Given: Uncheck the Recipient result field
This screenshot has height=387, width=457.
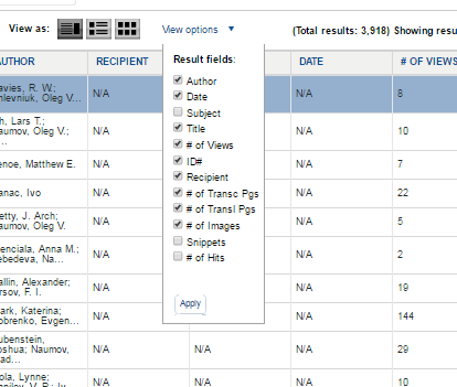Looking at the screenshot, I should 178,176.
